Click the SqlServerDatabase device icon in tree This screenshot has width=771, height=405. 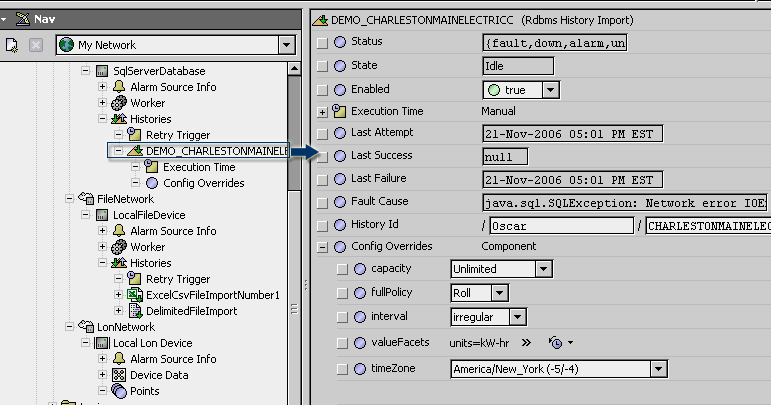point(103,71)
